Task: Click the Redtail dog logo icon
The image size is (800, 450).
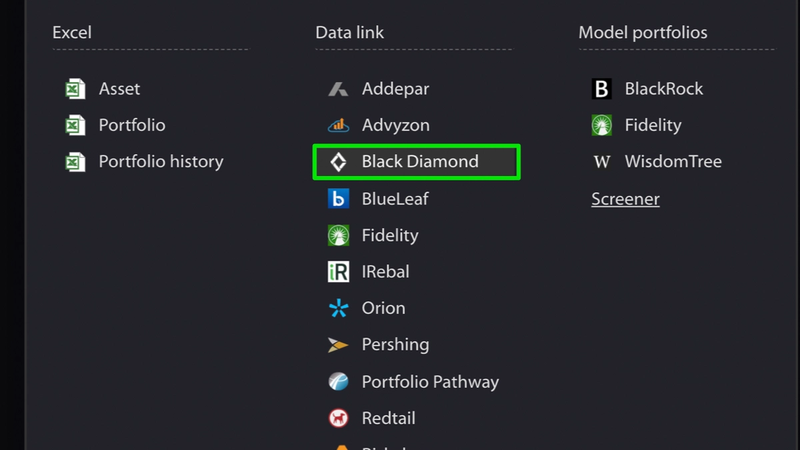Action: (338, 418)
